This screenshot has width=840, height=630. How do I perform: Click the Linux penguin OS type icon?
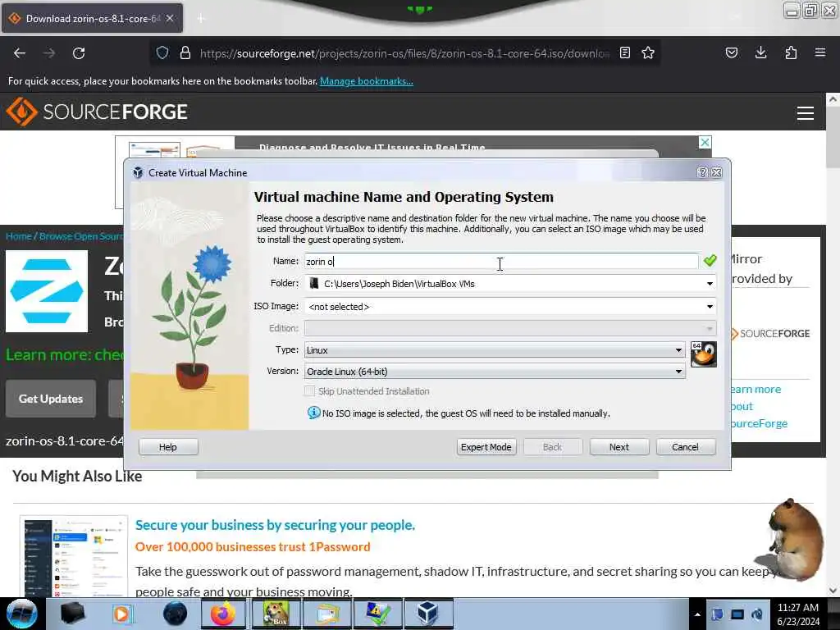703,354
